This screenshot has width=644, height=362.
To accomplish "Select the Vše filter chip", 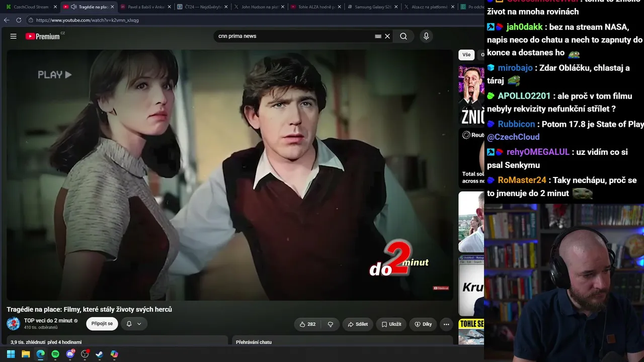I will 466,55.
